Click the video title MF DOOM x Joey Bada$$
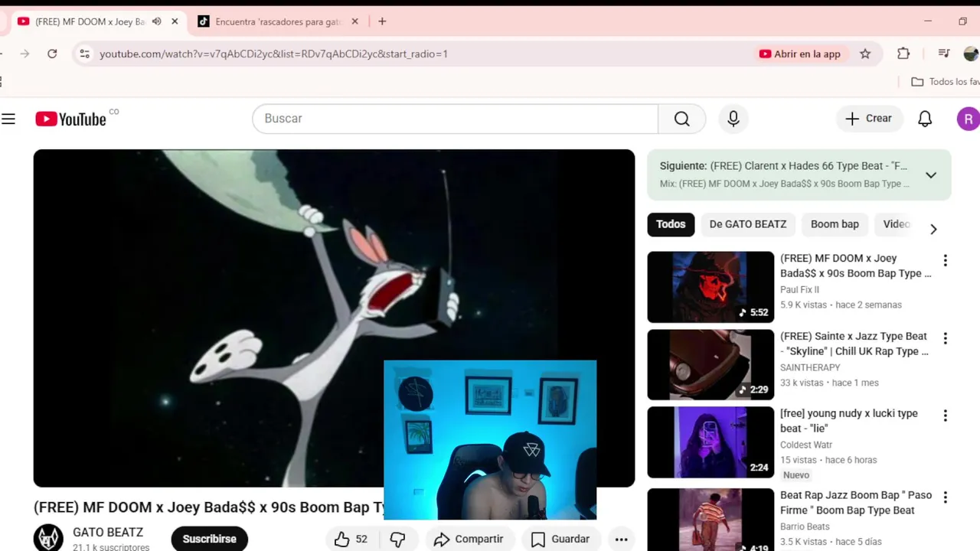 click(209, 507)
